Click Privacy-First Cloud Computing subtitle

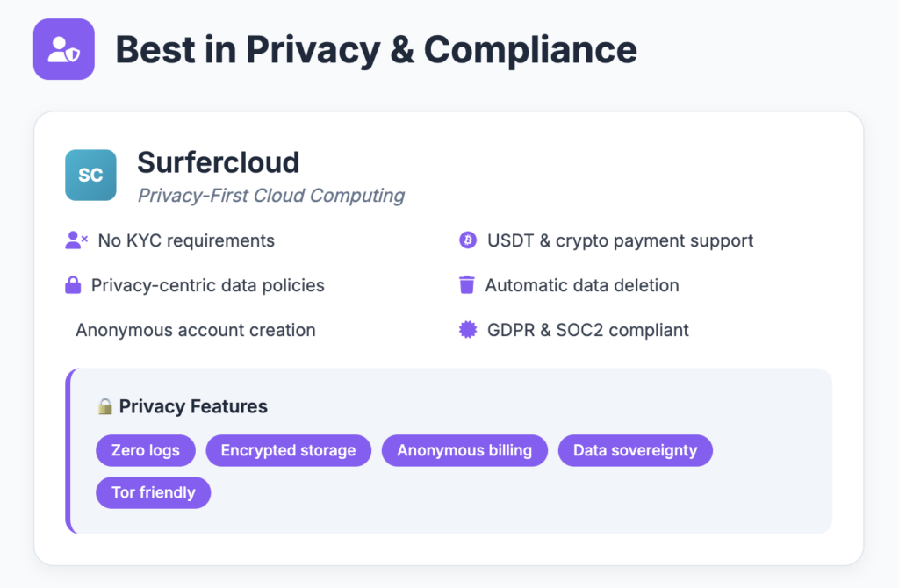coord(271,196)
